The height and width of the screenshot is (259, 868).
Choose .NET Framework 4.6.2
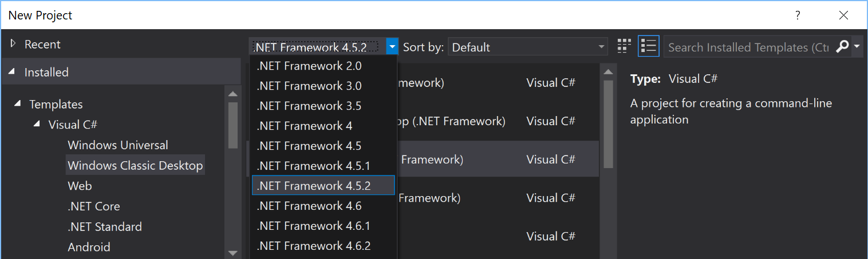click(323, 246)
